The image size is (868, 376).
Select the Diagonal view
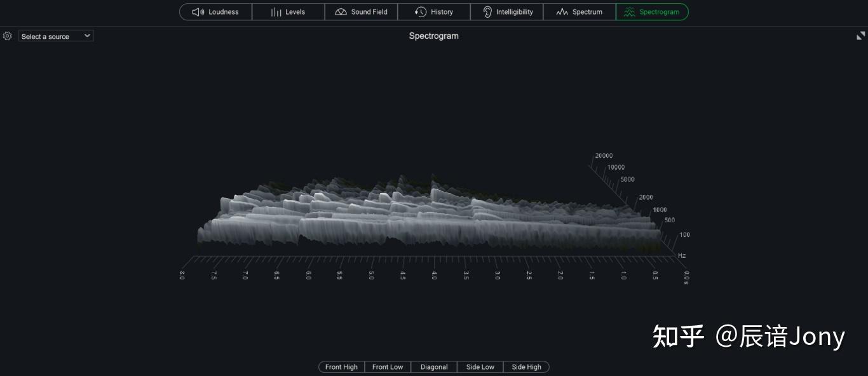click(434, 367)
